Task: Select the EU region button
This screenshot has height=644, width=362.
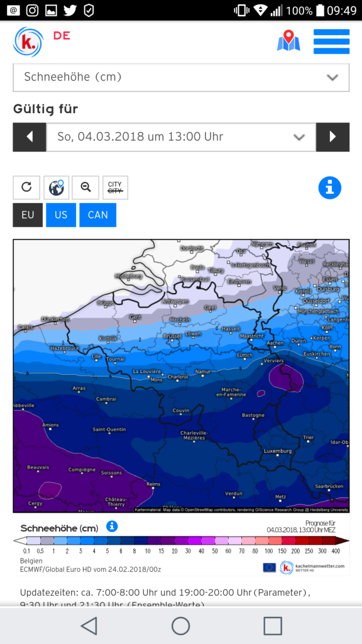Action: coord(28,215)
